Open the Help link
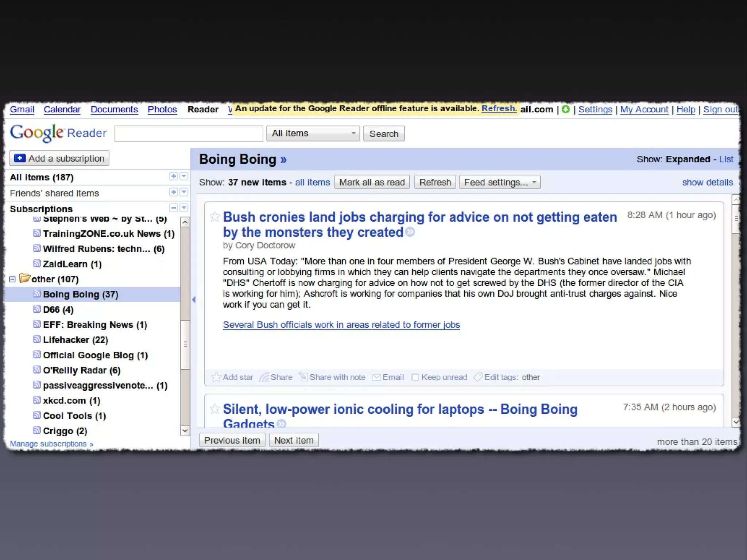Image resolution: width=747 pixels, height=560 pixels. coord(686,109)
